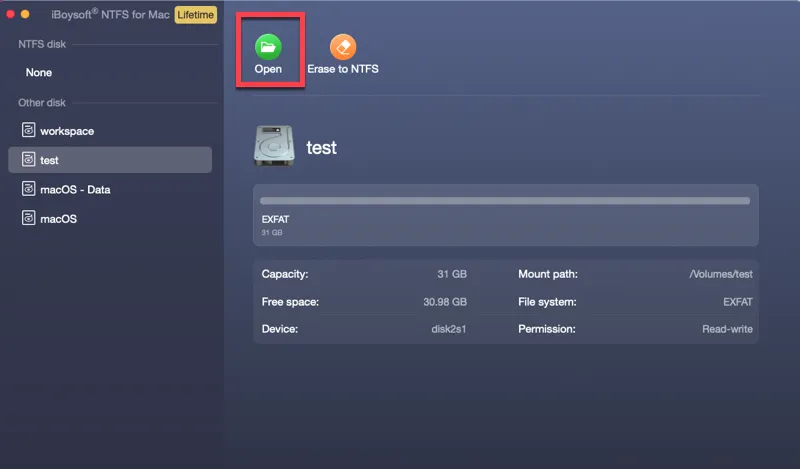Click the large hard drive icon

pyautogui.click(x=275, y=147)
